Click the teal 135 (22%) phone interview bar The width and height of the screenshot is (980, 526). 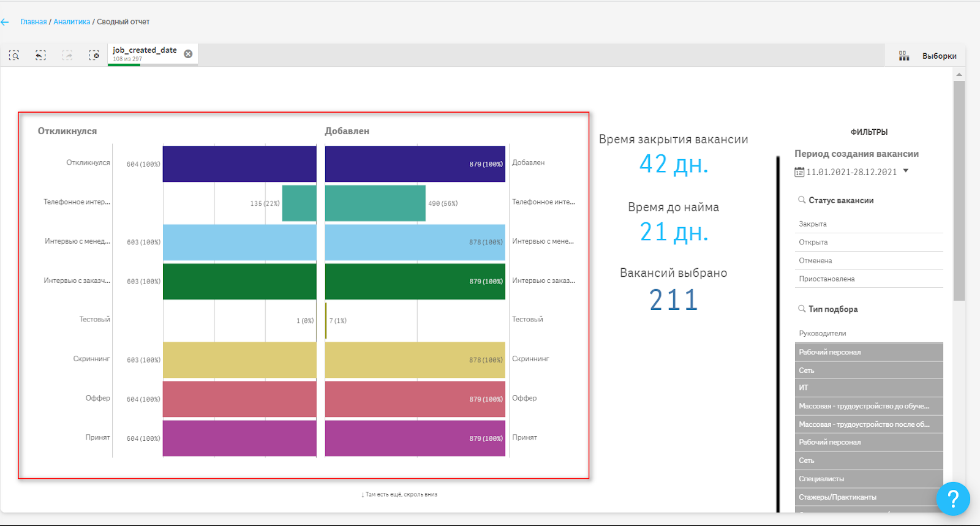(x=299, y=203)
